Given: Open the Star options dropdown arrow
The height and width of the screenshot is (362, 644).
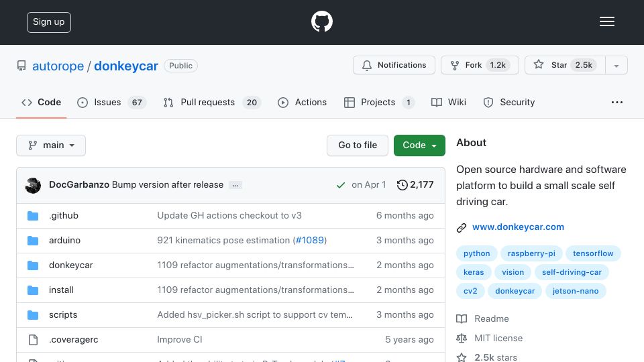Looking at the screenshot, I should point(616,66).
